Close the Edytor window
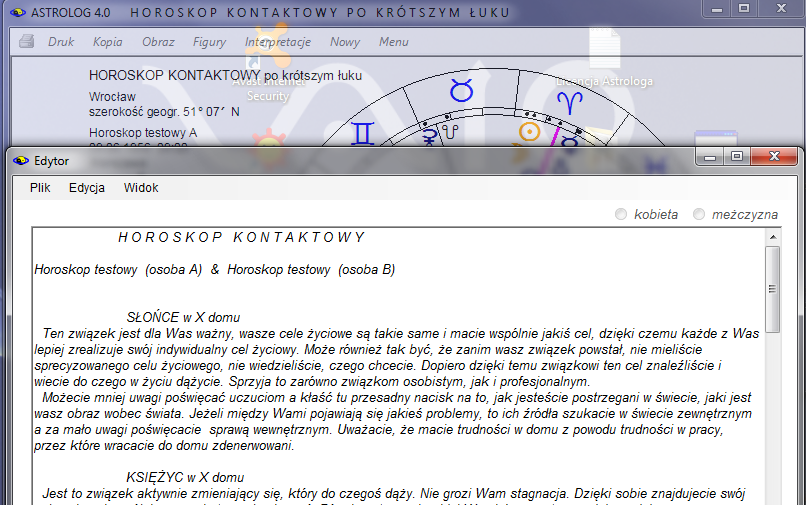Viewport: 806px width, 505px height. coord(774,156)
